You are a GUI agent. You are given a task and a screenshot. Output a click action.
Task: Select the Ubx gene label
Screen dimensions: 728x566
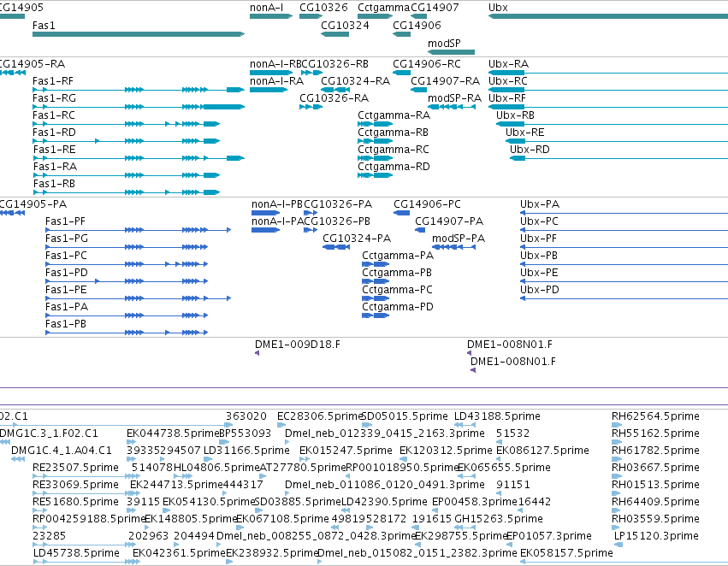click(498, 8)
